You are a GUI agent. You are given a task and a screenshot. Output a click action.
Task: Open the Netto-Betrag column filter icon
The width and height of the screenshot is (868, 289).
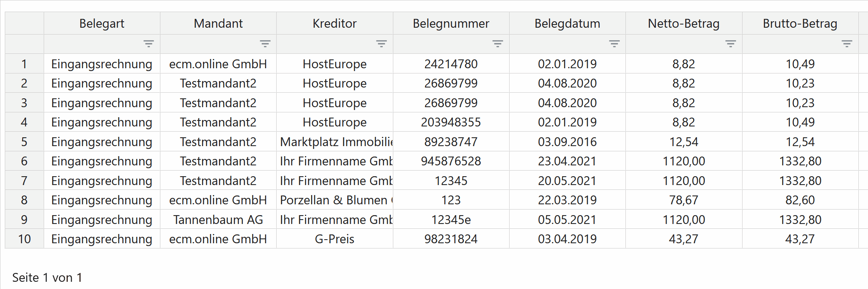click(730, 44)
